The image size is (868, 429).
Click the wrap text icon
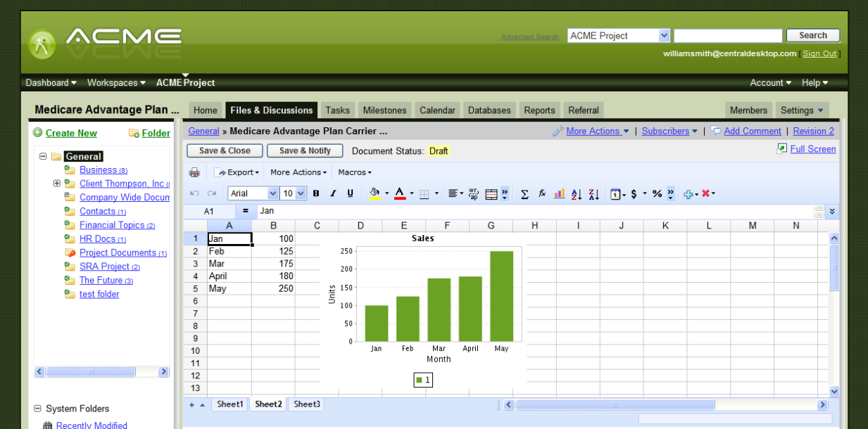pos(473,193)
